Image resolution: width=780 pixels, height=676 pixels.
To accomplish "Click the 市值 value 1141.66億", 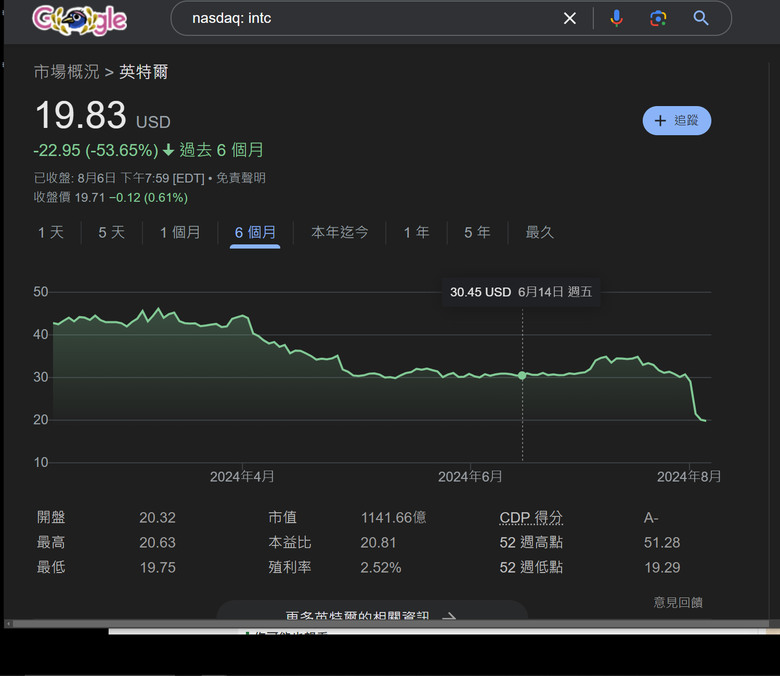I will (393, 518).
